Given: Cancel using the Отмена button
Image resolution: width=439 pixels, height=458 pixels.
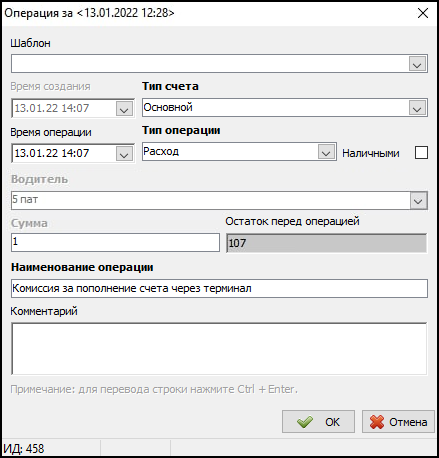Looking at the screenshot, I should coord(398,422).
